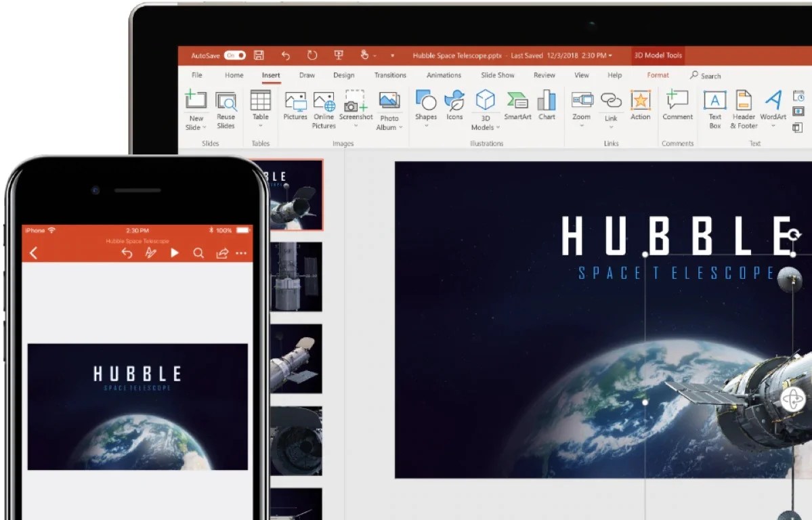Open the Transitions tab
This screenshot has height=520, width=812.
(391, 75)
